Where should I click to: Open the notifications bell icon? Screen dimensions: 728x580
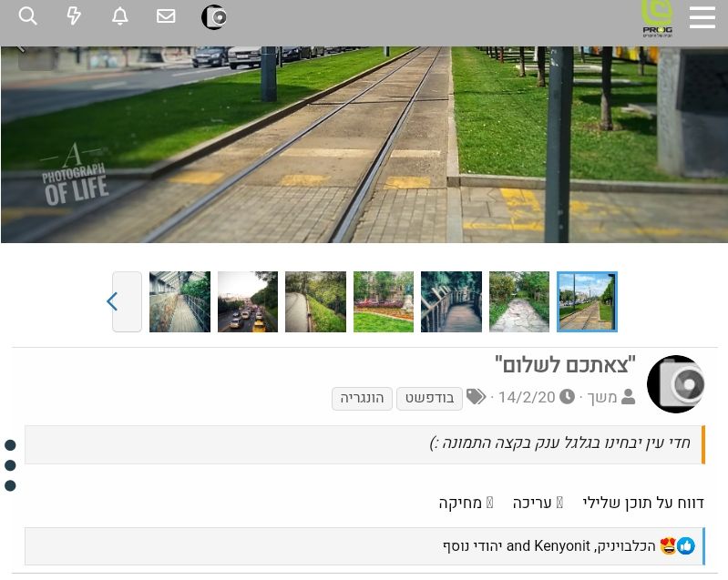[119, 16]
